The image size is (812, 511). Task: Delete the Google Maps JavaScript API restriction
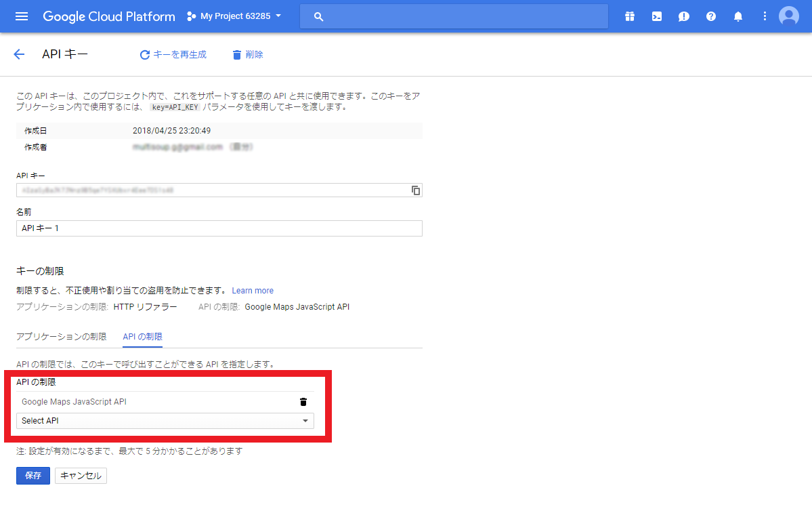[x=303, y=401]
